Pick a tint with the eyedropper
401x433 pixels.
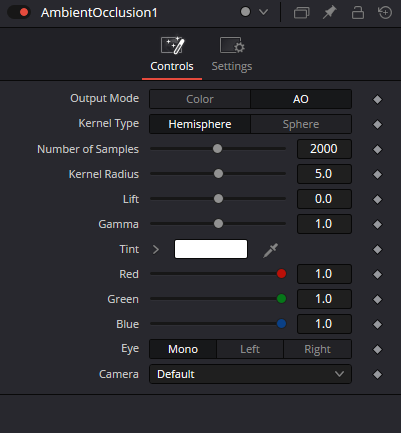[270, 250]
